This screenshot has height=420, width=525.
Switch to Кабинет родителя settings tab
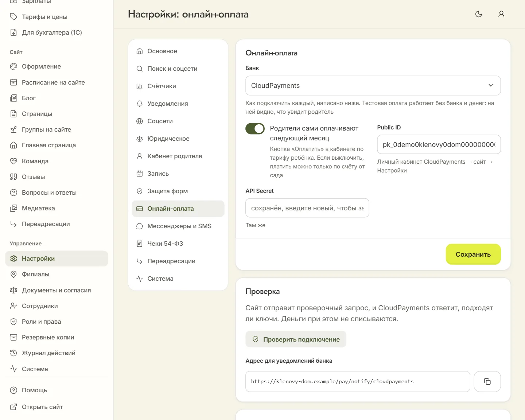(178, 156)
